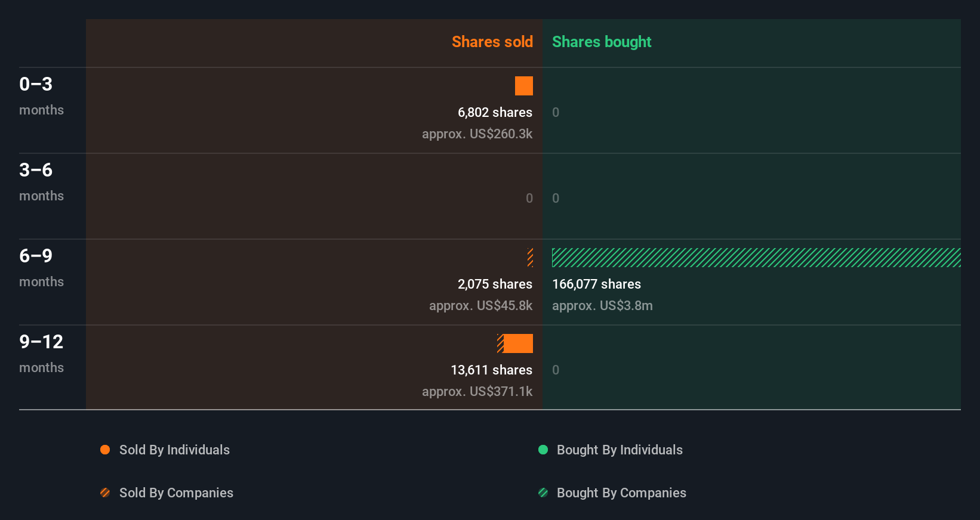Screen dimensions: 980x520
Task: Click the 2,075 shares value
Action: [x=495, y=284]
